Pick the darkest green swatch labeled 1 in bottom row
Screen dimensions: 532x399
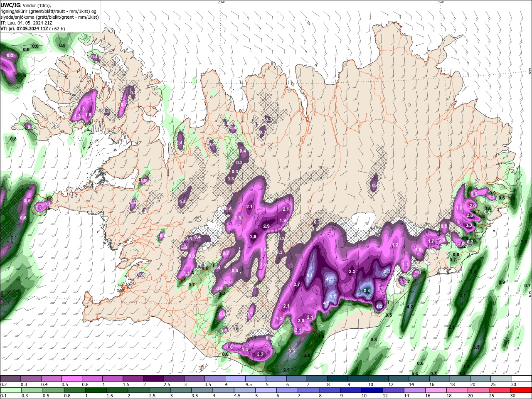[96, 390]
